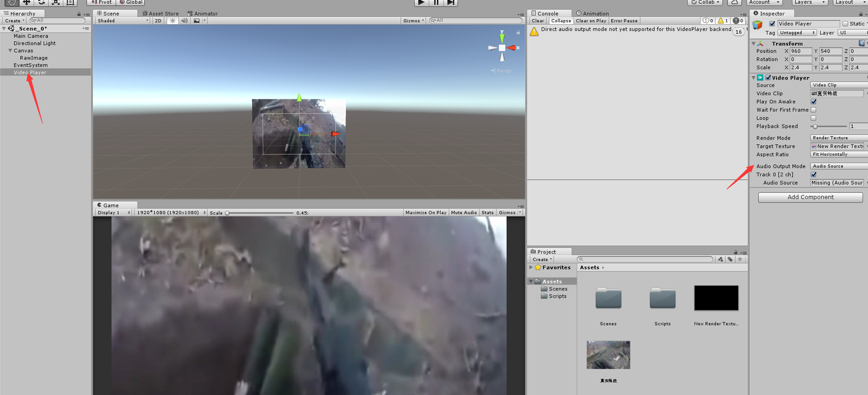Click the Add Component button
Screen dimensions: 868x395
point(810,197)
